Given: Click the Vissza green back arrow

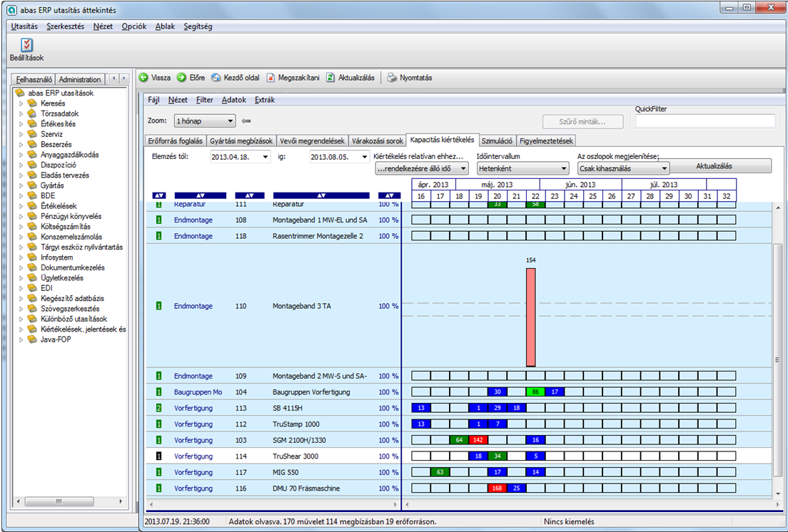Looking at the screenshot, I should (143, 78).
